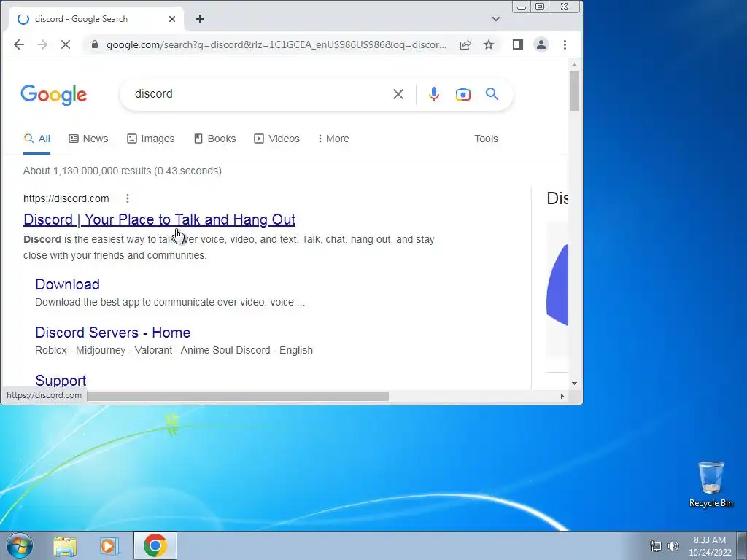Expand the More search categories menu
Screen dimensions: 747x560
(x=333, y=139)
